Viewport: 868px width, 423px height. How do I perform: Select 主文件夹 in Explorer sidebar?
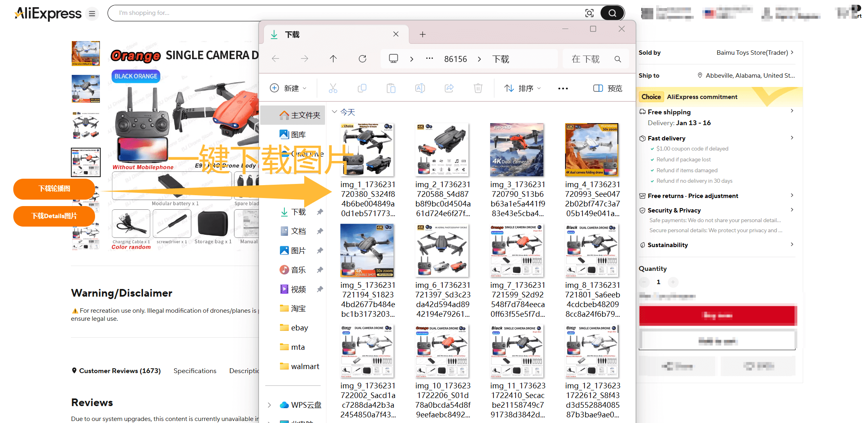[x=293, y=116]
